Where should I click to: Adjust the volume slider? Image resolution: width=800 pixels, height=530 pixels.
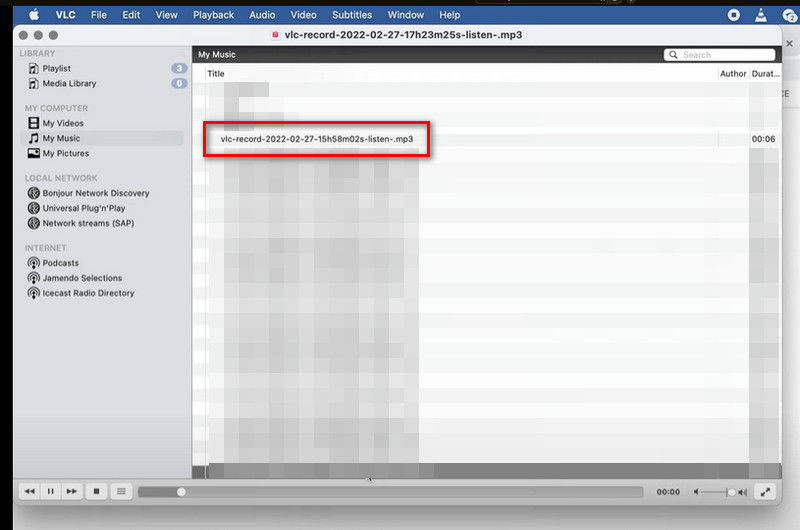717,492
